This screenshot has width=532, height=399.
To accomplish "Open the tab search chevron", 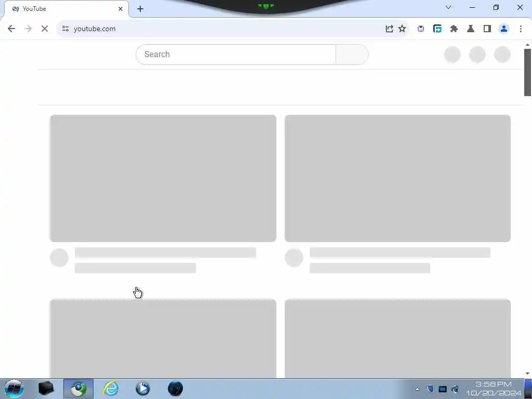I will (448, 7).
